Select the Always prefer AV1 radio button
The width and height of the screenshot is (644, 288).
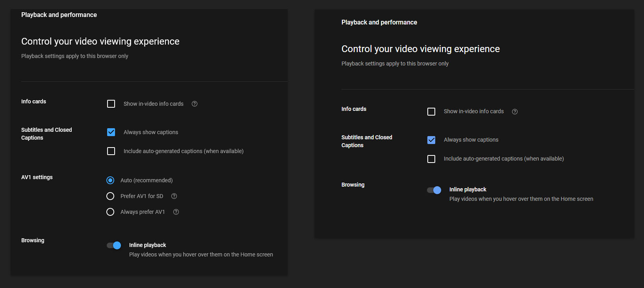(110, 212)
